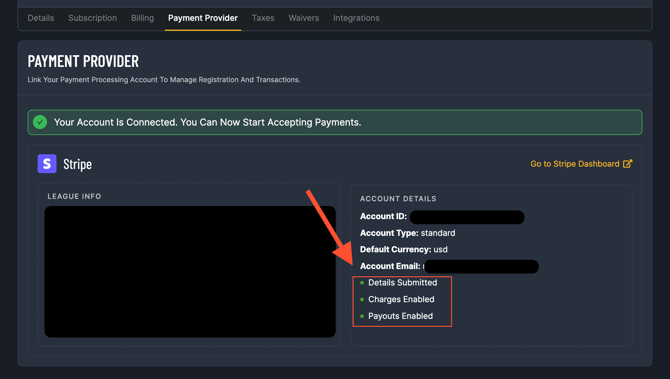670x379 pixels.
Task: Go to the Taxes tab
Action: click(x=263, y=18)
